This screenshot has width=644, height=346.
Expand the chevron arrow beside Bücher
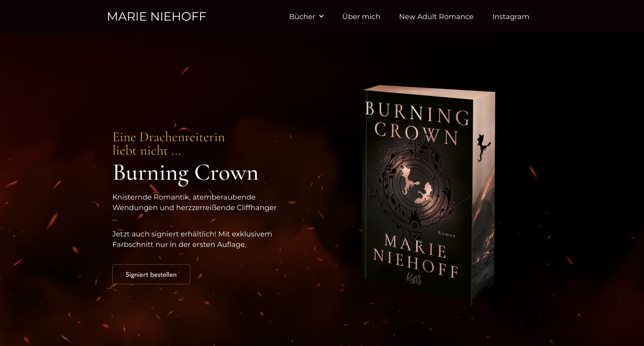pos(321,16)
